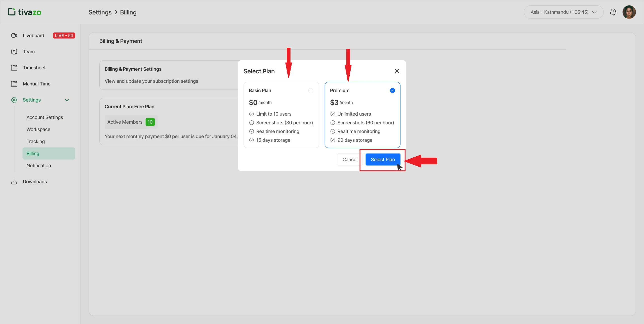Click check icon beside 15 days storage
Image resolution: width=644 pixels, height=324 pixels.
251,140
